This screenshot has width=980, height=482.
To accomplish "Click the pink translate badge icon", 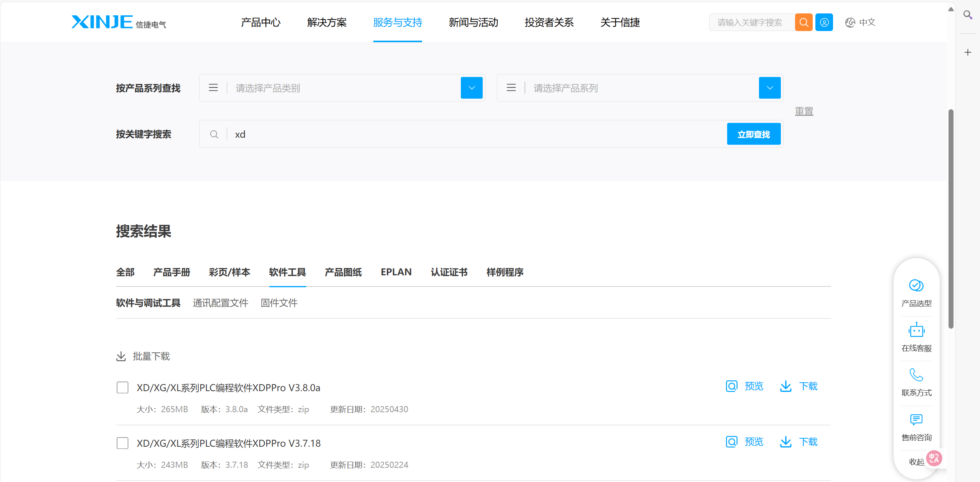I will 934,458.
